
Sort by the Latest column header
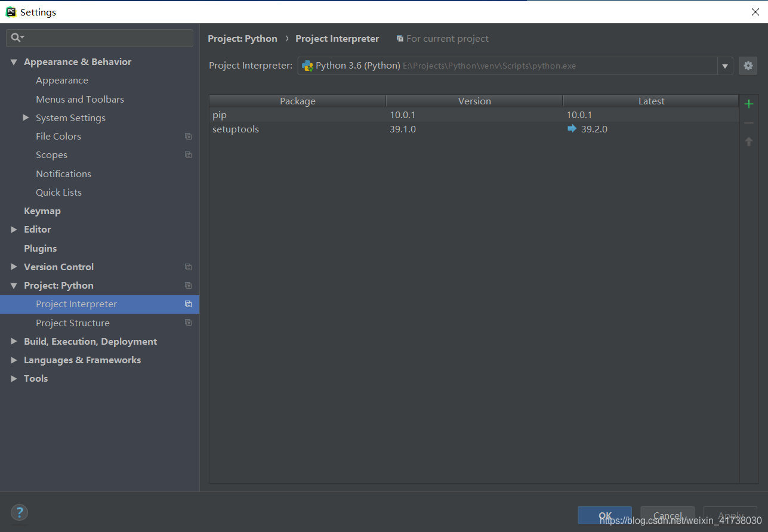tap(651, 101)
